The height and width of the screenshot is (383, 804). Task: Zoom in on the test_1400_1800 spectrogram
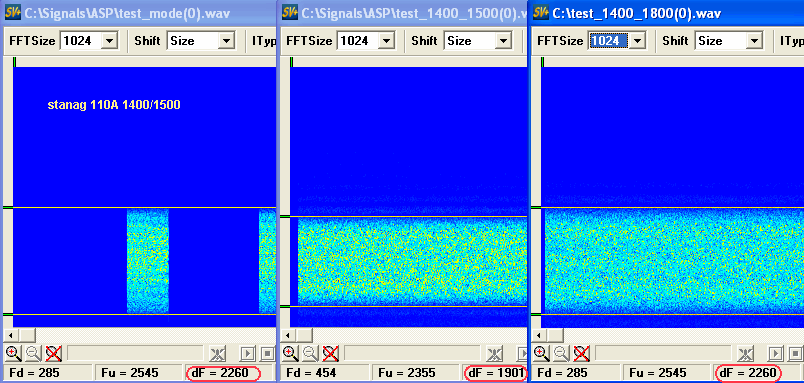541,353
